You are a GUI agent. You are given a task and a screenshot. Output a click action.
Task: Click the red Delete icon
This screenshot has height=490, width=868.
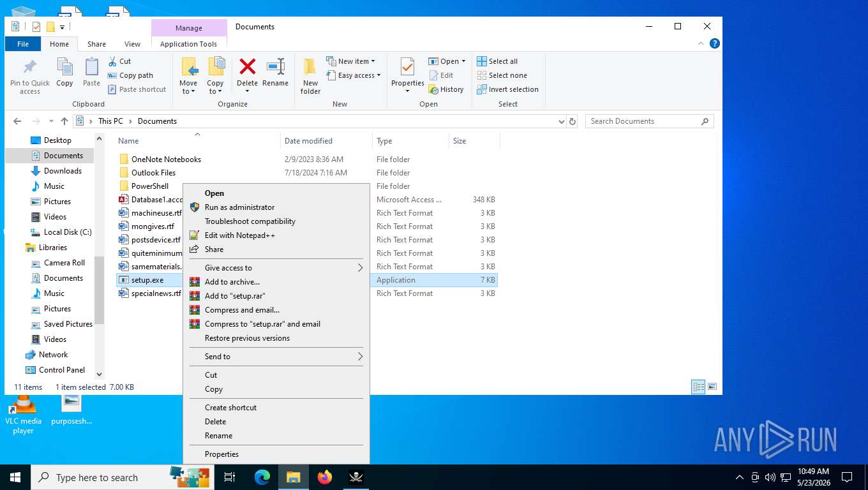click(x=247, y=66)
